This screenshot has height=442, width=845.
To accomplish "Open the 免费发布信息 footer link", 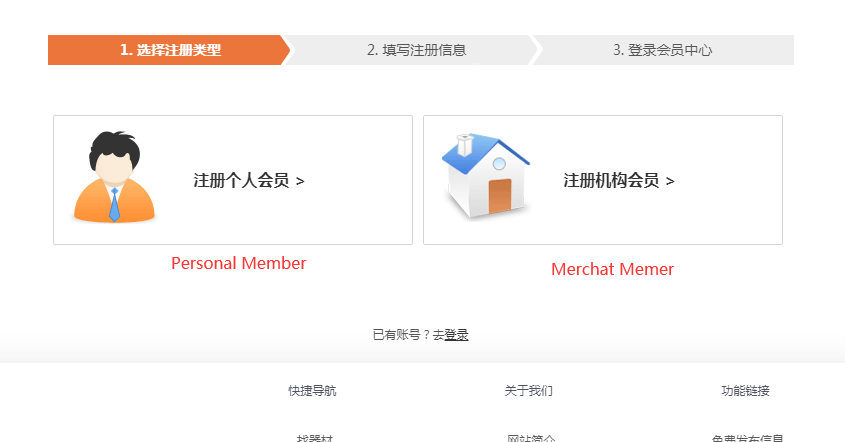I will click(747, 438).
